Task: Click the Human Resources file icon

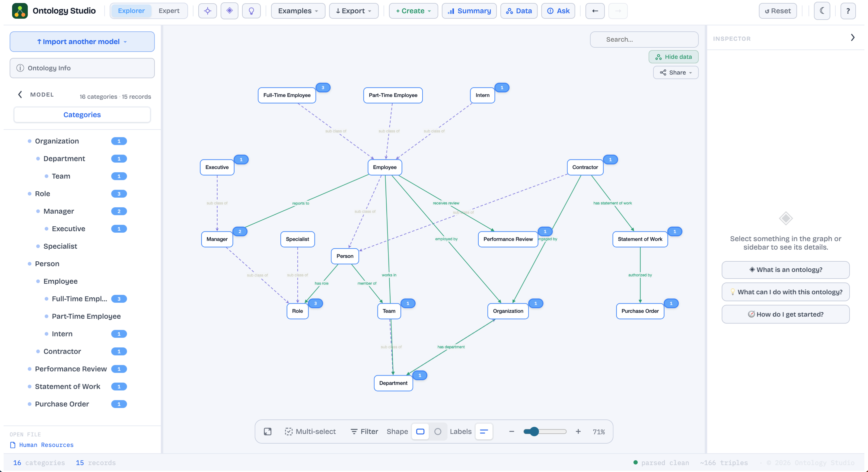Action: click(x=13, y=445)
